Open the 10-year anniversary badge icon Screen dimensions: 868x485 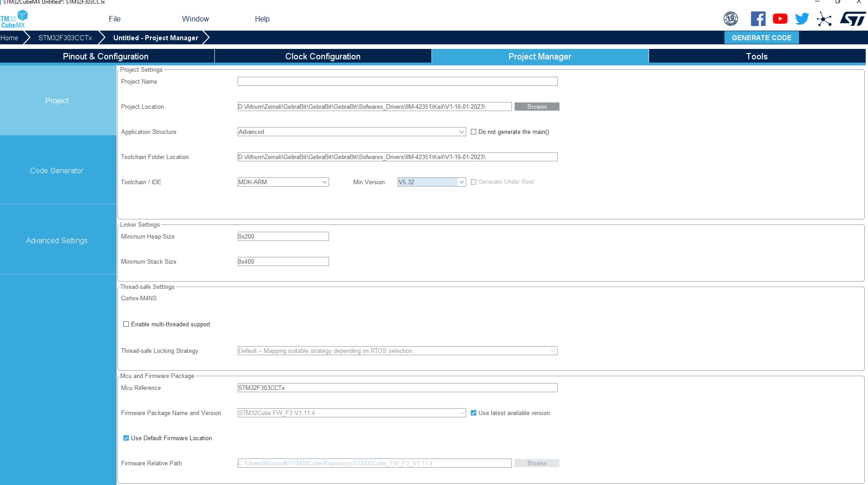point(731,19)
